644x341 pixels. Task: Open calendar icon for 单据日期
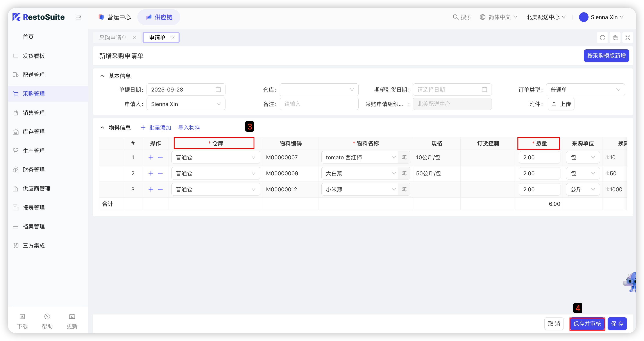coord(218,90)
